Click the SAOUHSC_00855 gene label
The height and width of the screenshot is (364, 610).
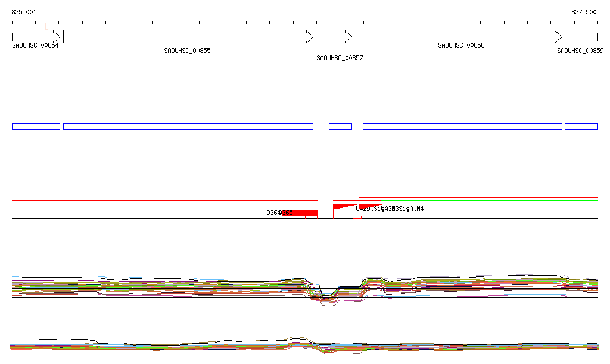tap(187, 51)
